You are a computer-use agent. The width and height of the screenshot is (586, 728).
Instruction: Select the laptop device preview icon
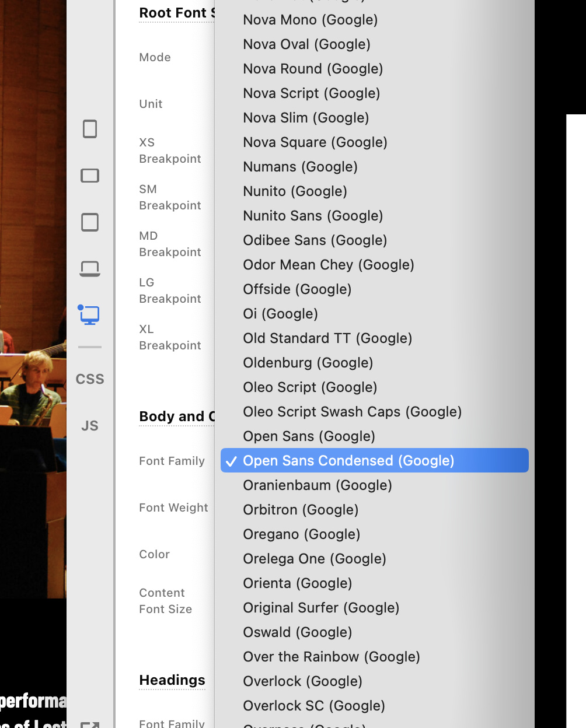coord(90,269)
